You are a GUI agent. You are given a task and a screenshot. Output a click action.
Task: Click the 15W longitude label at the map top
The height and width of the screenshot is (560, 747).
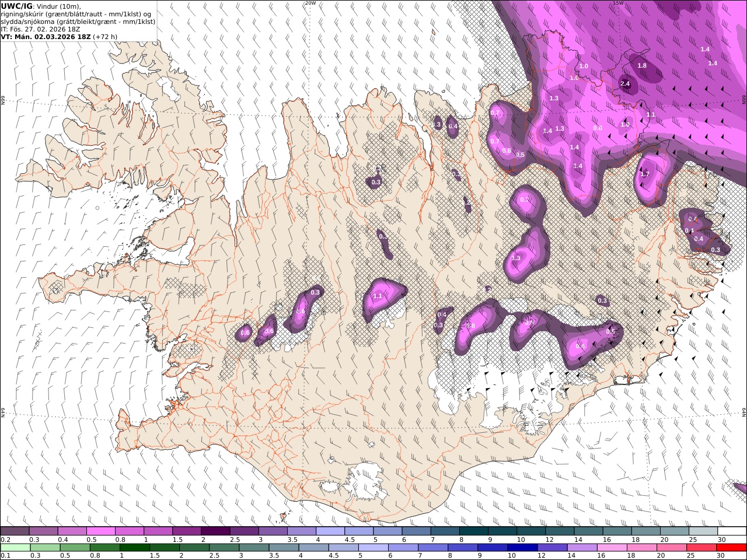click(618, 3)
